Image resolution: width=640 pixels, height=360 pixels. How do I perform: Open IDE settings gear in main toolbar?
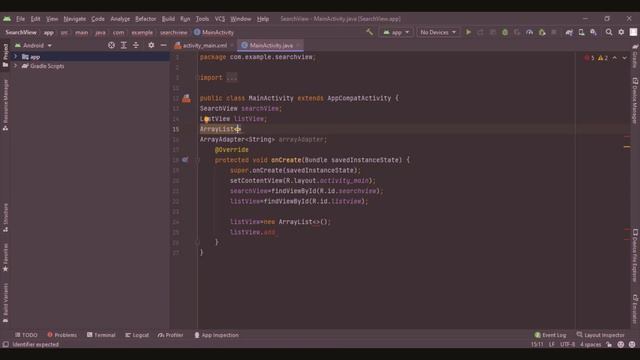[x=621, y=32]
